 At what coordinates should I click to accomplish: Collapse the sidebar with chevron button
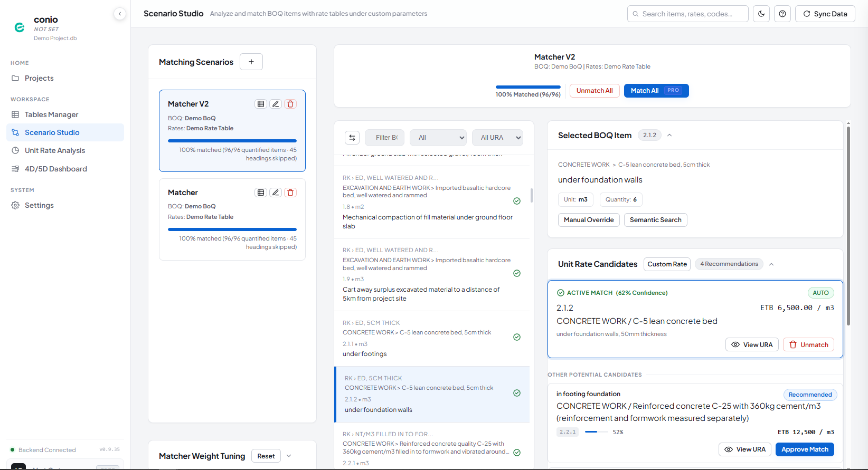(x=120, y=14)
